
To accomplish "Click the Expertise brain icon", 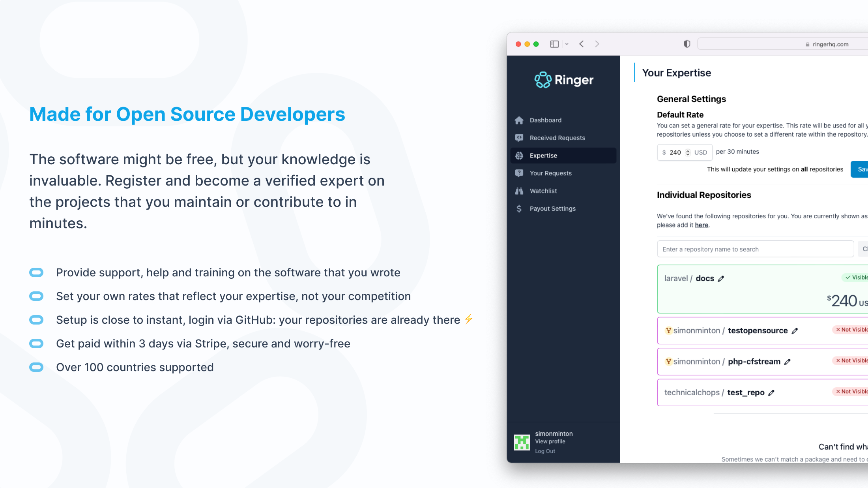I will click(x=519, y=156).
